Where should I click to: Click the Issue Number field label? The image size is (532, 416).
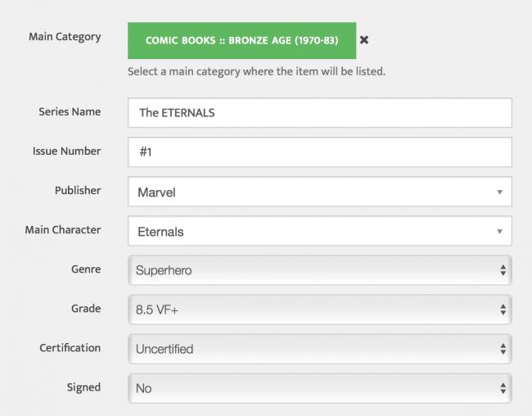click(66, 151)
